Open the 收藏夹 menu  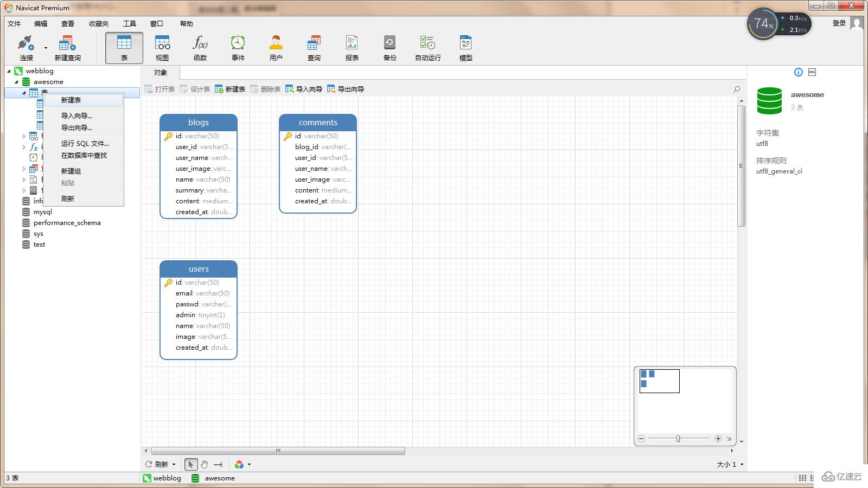pos(99,23)
